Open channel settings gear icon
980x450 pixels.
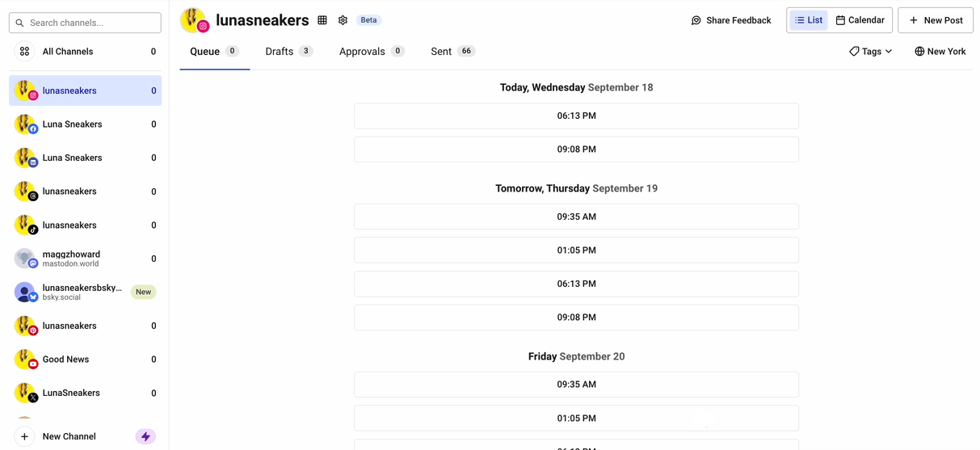(343, 20)
